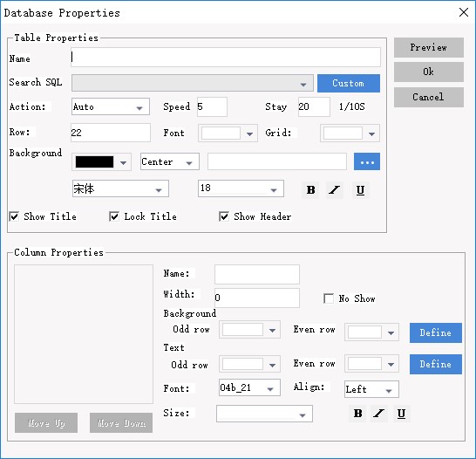Toggle bold in Table Properties font row

[x=310, y=190]
